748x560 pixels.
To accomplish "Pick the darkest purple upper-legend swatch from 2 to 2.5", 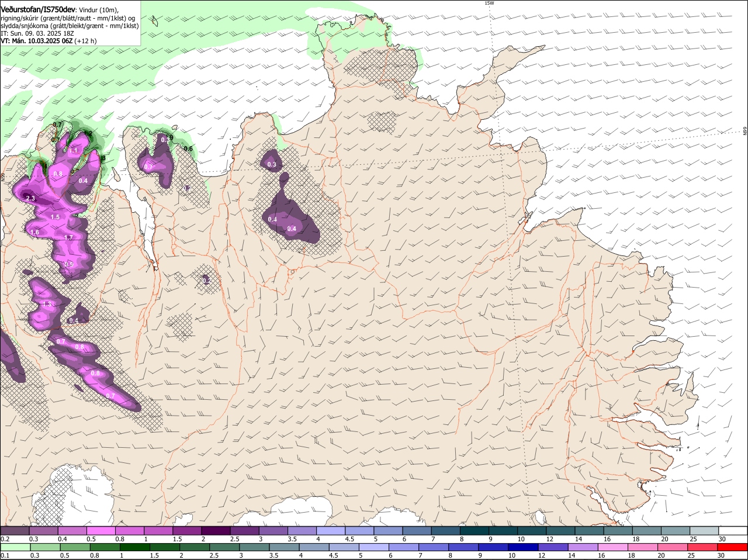I will pyautogui.click(x=216, y=530).
